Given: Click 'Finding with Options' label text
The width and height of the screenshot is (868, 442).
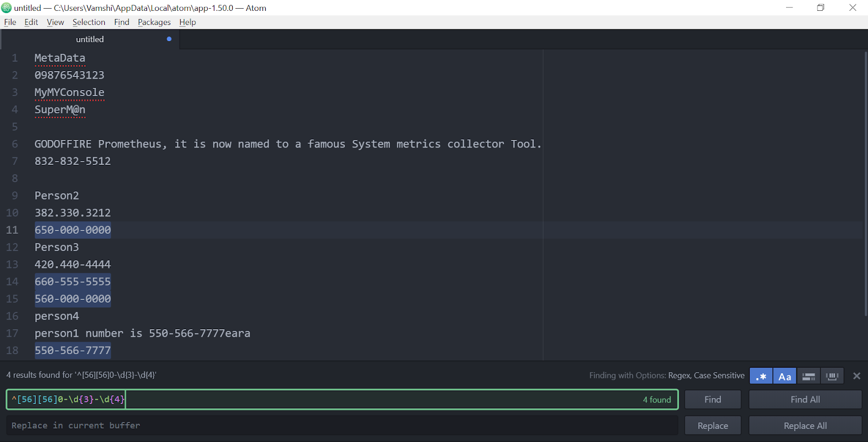Looking at the screenshot, I should coord(628,375).
